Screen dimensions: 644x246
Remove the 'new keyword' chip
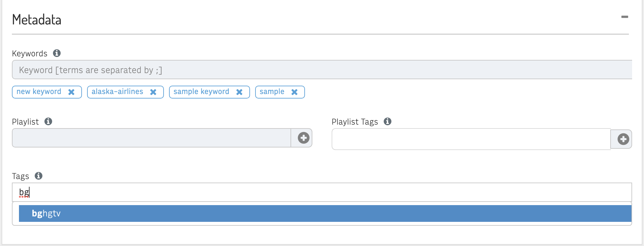pos(71,92)
